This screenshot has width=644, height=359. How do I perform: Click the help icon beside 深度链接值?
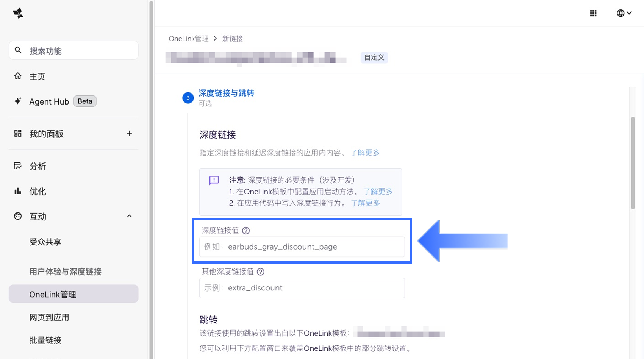tap(246, 231)
